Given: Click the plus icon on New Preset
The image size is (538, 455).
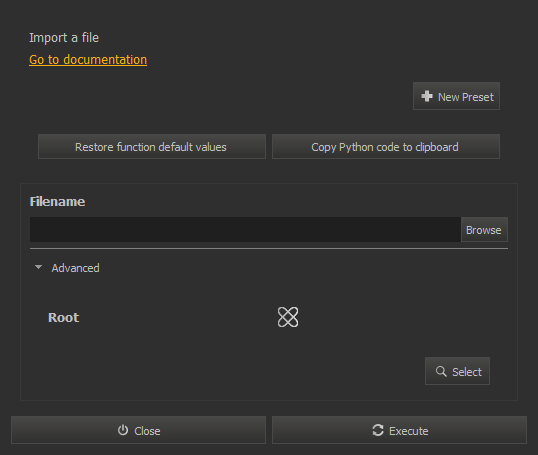Looking at the screenshot, I should (x=427, y=96).
